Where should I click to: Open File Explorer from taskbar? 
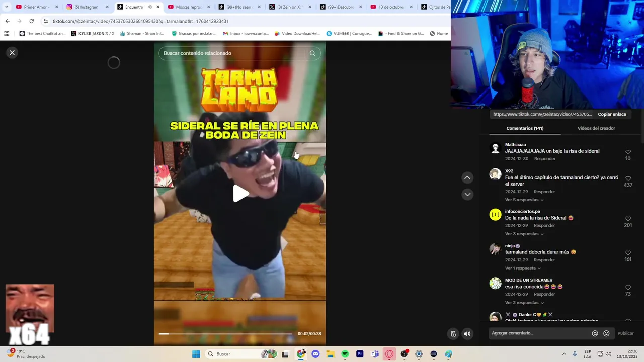330,354
